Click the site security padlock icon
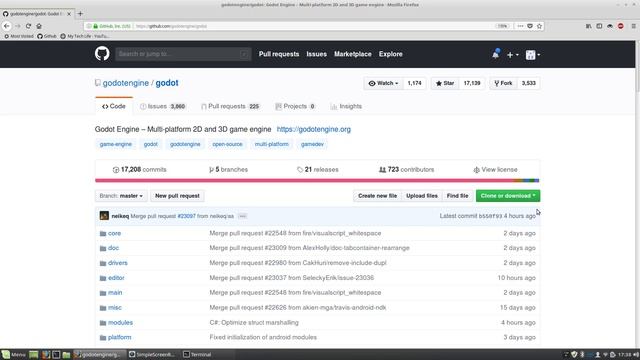The image size is (640, 360). [x=96, y=26]
